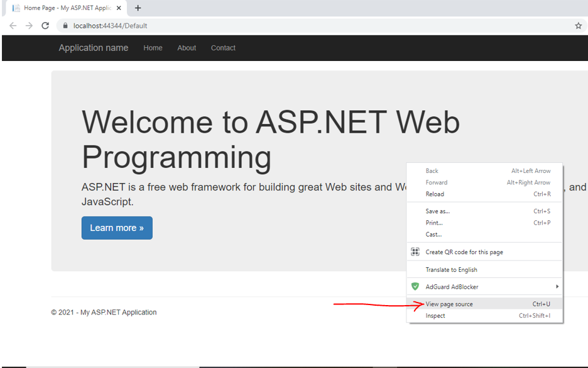Screen dimensions: 588x368
Task: Select Translate to English menu entry
Action: click(x=484, y=270)
